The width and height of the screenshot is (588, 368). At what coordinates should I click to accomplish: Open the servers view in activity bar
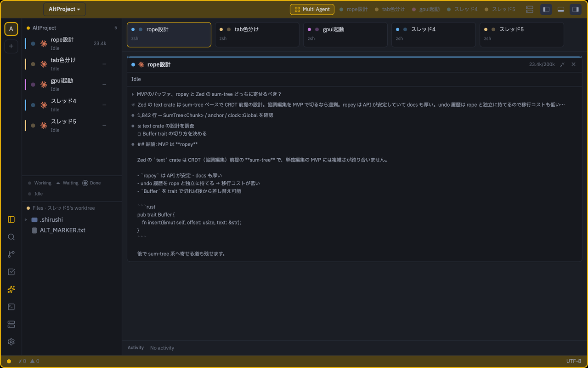11,324
